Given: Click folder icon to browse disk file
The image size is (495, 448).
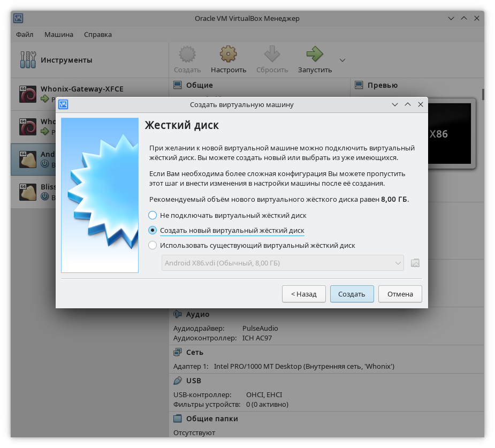Looking at the screenshot, I should point(415,263).
